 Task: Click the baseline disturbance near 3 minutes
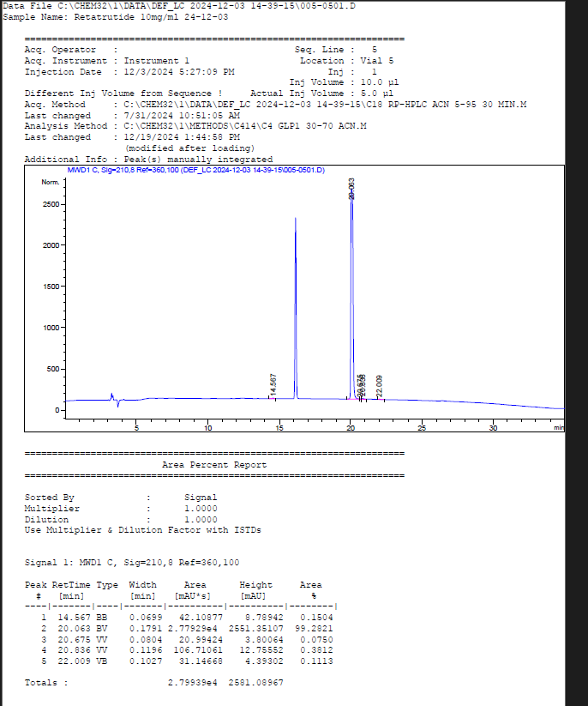[112, 397]
